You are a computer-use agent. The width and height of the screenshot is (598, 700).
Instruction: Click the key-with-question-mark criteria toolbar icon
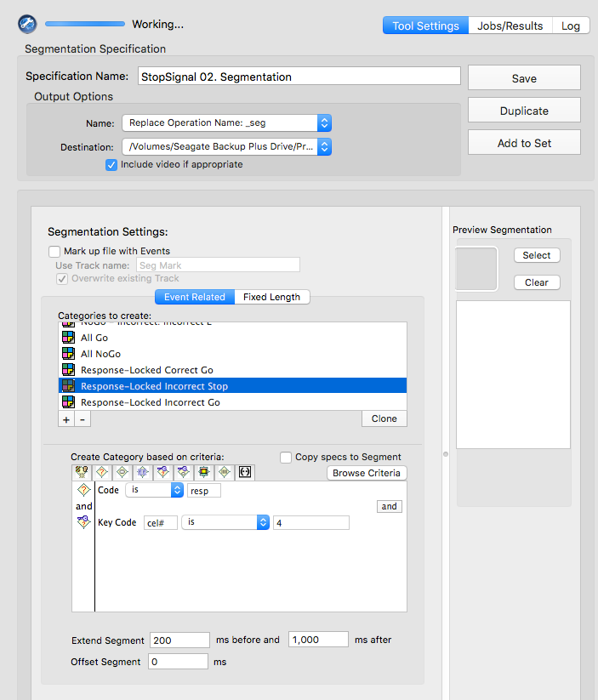click(163, 472)
